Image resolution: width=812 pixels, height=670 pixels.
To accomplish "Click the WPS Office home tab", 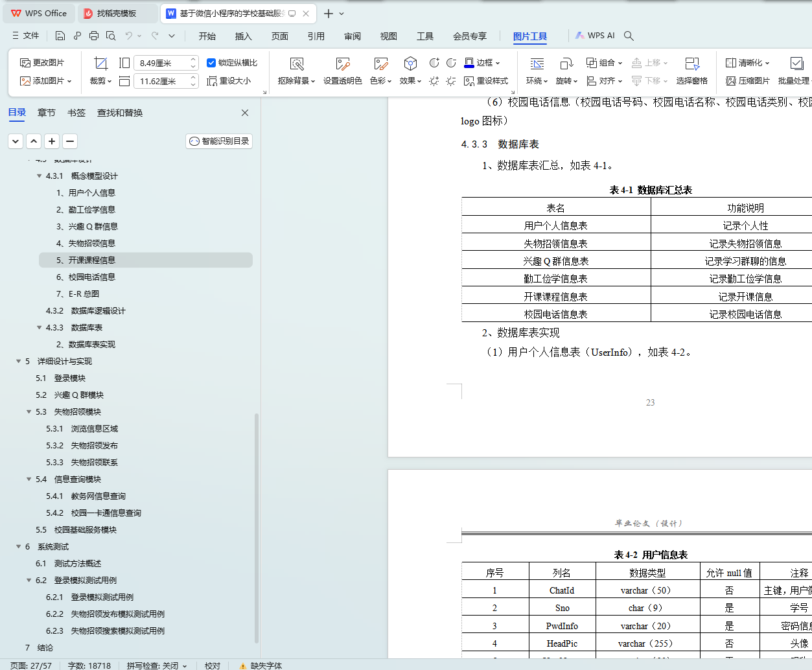I will [39, 13].
